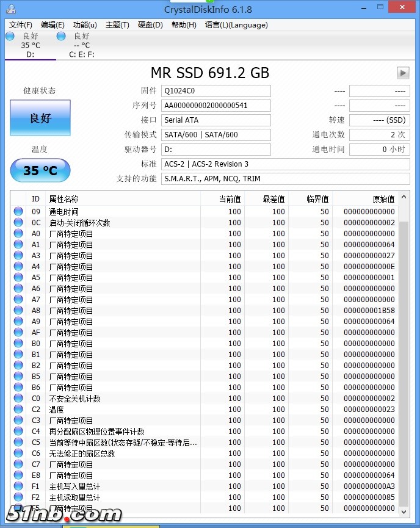The width and height of the screenshot is (420, 528).
Task: Click the app icon in the title bar
Action: coord(9,9)
